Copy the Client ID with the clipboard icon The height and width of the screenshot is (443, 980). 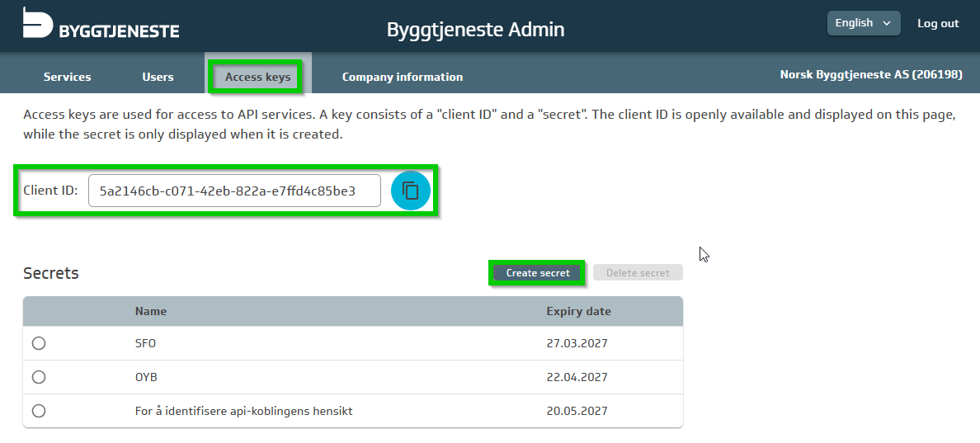[x=410, y=191]
